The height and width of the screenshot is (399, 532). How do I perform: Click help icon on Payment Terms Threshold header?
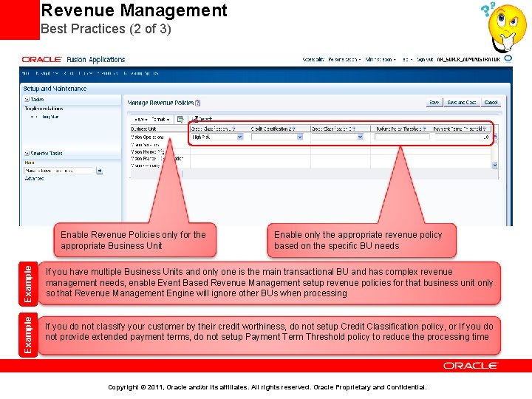(485, 129)
